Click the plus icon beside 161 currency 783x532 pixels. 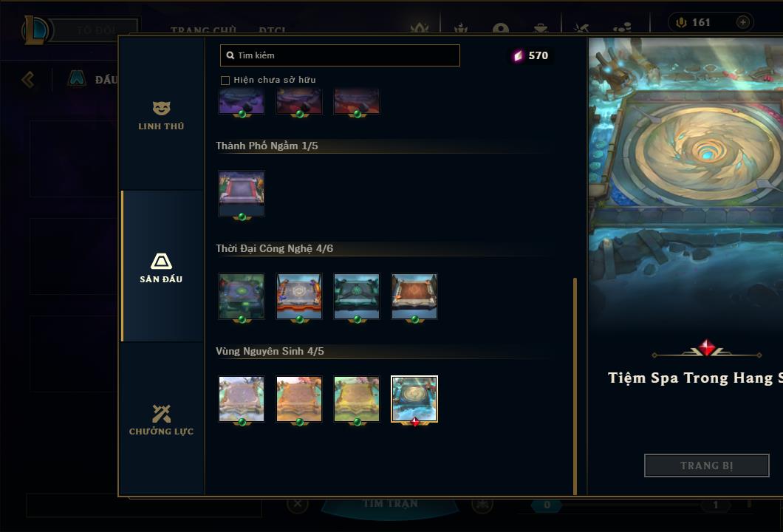tap(742, 22)
